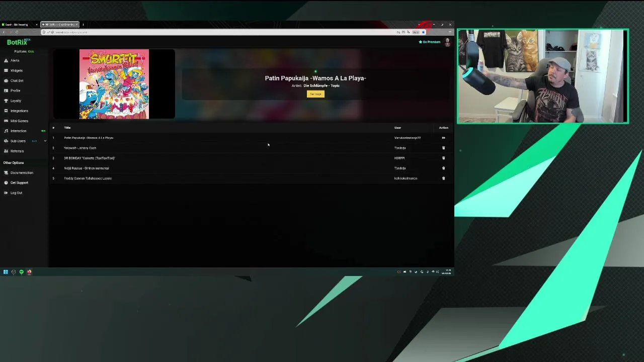Open the Windows Start menu
The image size is (644, 362).
[6, 272]
